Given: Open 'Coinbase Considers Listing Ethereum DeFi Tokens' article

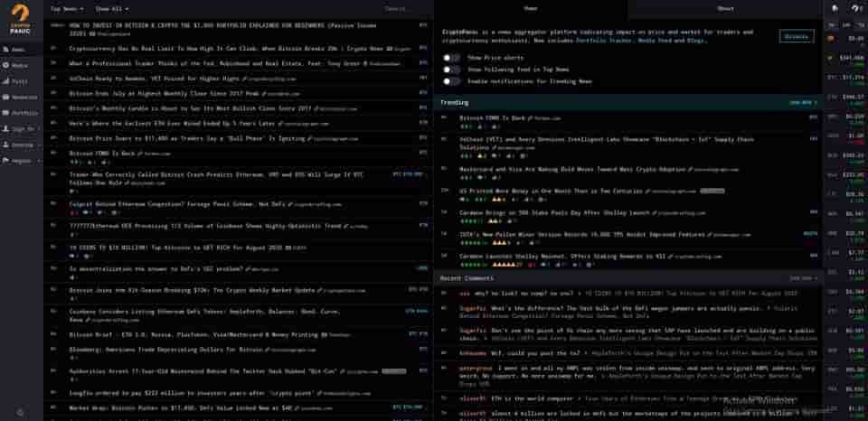Looking at the screenshot, I should click(205, 314).
